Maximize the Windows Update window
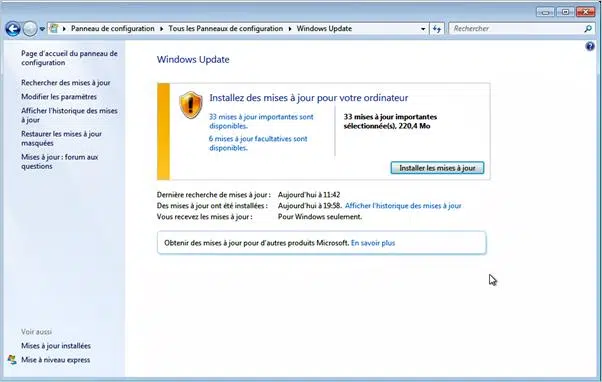Image resolution: width=602 pixels, height=382 pixels. 565,12
